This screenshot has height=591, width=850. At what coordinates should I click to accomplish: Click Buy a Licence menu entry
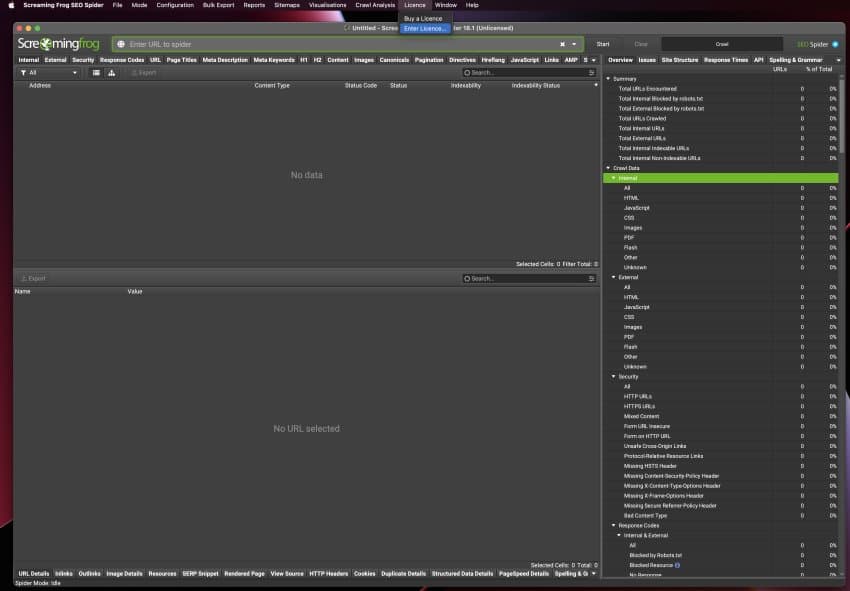[x=423, y=18]
